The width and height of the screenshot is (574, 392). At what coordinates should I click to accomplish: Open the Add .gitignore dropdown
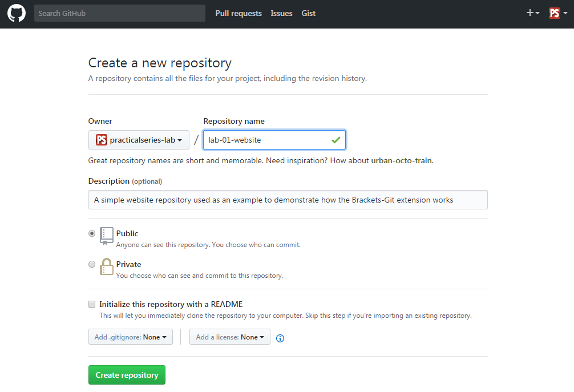[130, 337]
